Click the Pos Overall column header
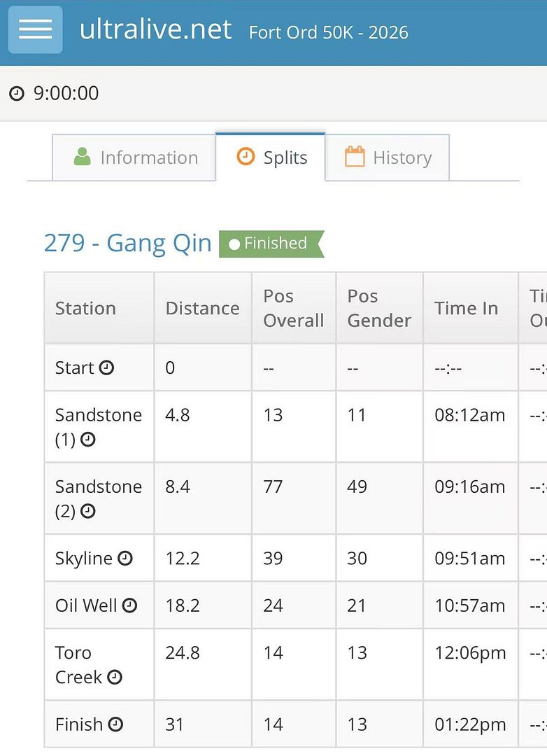Image resolution: width=547 pixels, height=756 pixels. tap(293, 308)
